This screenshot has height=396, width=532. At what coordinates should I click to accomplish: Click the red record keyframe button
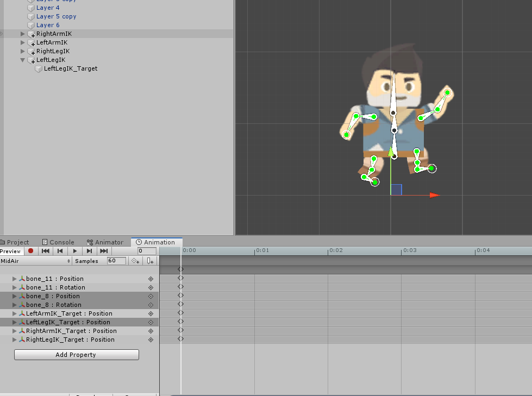[x=30, y=251]
